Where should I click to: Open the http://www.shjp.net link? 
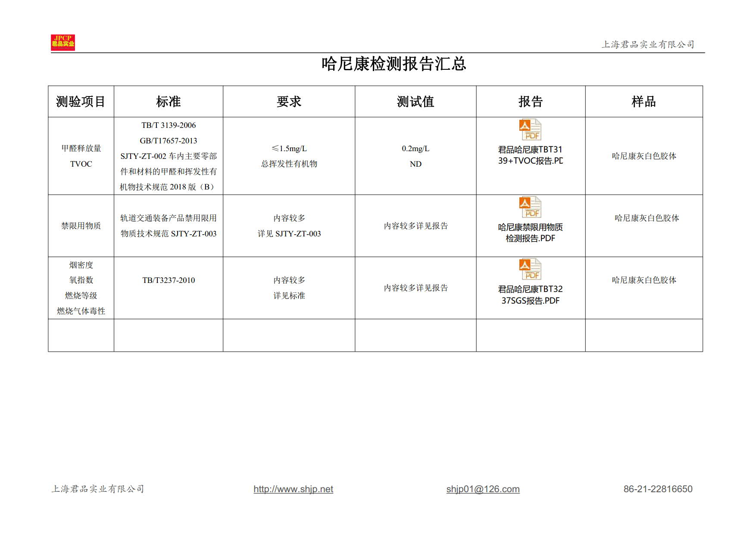click(x=293, y=489)
